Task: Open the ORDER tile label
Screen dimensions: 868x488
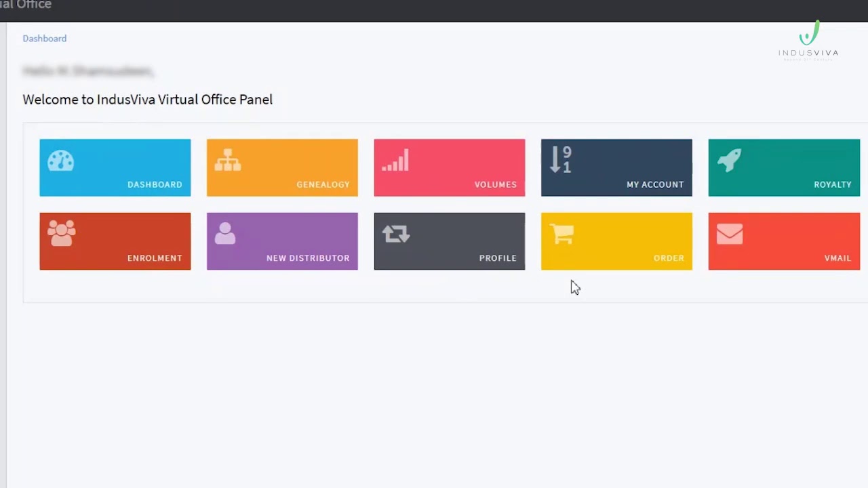Action: pyautogui.click(x=669, y=258)
